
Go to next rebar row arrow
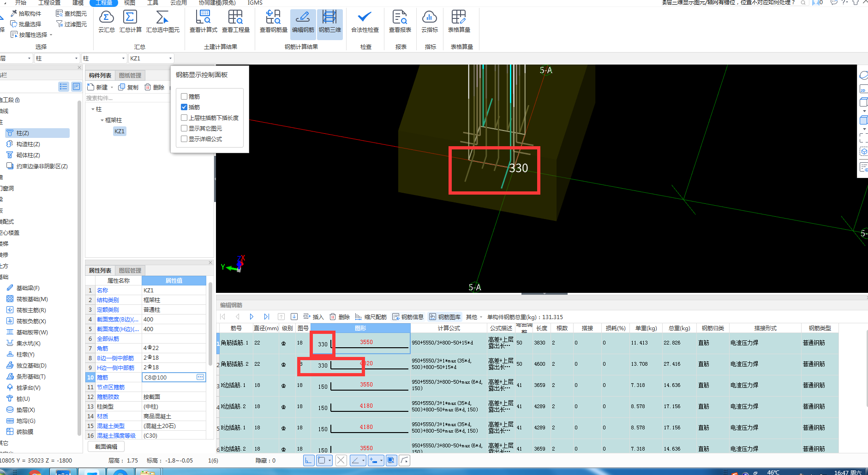coord(251,317)
